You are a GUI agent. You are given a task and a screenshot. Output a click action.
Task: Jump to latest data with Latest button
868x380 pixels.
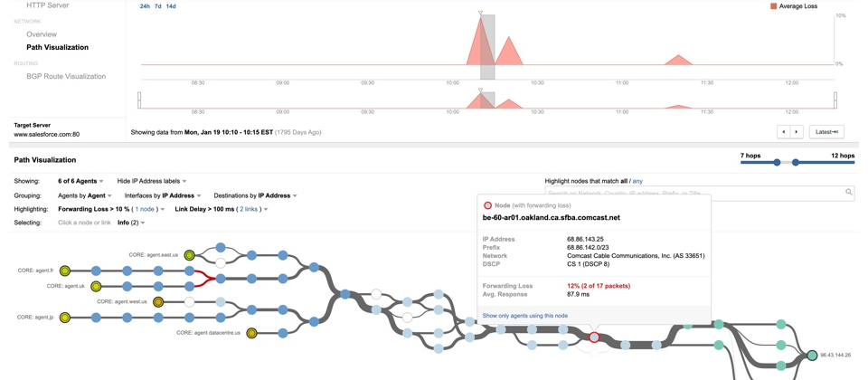pyautogui.click(x=826, y=132)
